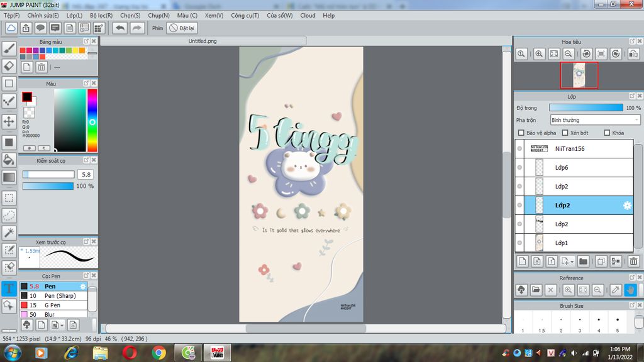Select the Bucket fill tool

(9, 160)
